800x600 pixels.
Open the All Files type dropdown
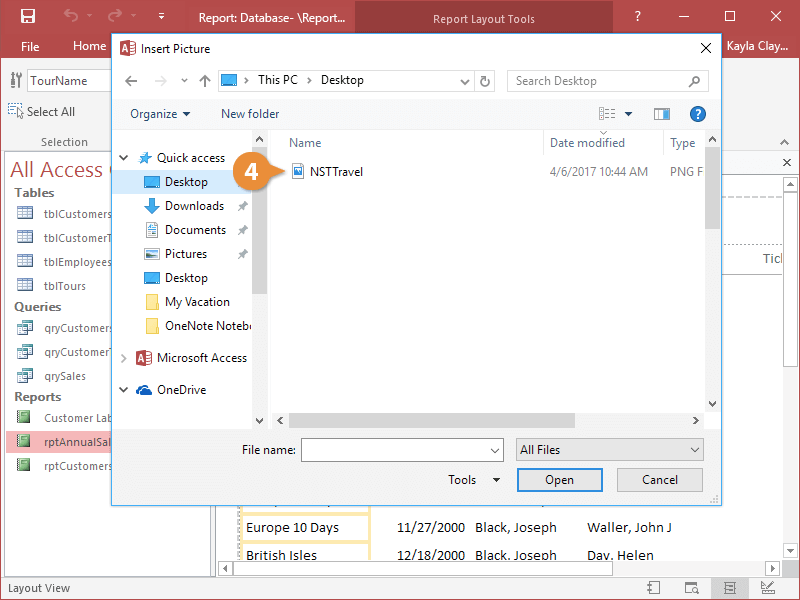click(609, 450)
